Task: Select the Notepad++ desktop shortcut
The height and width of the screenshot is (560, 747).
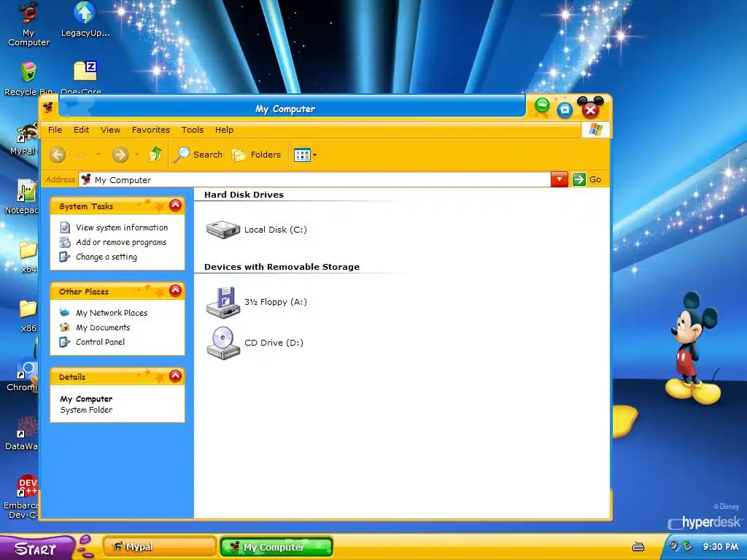Action: (23, 196)
